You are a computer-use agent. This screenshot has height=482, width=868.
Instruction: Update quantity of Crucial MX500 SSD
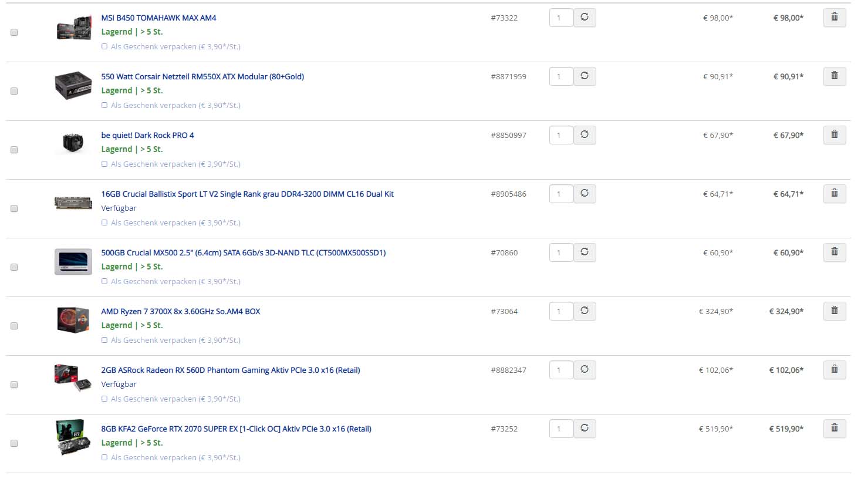[585, 252]
